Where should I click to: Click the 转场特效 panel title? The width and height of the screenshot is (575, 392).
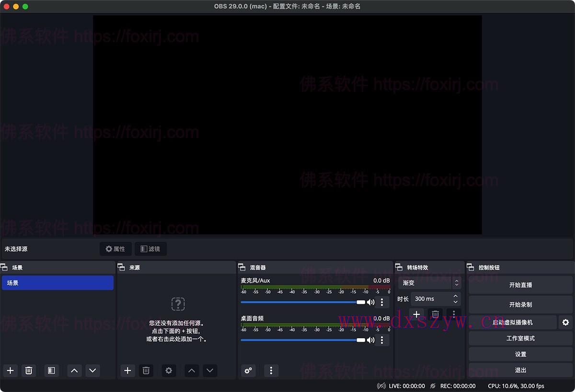(x=417, y=267)
